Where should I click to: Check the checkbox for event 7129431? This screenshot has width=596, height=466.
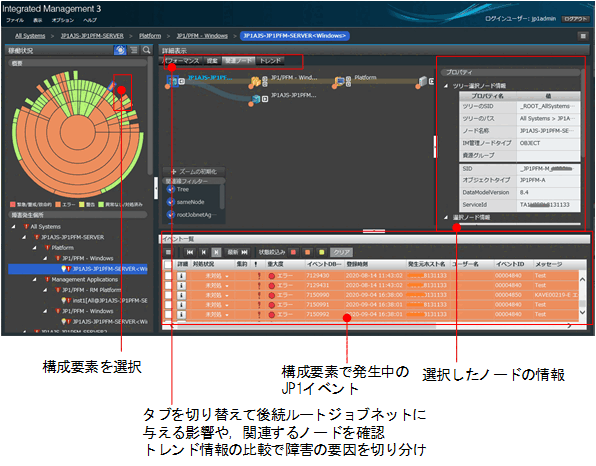168,285
